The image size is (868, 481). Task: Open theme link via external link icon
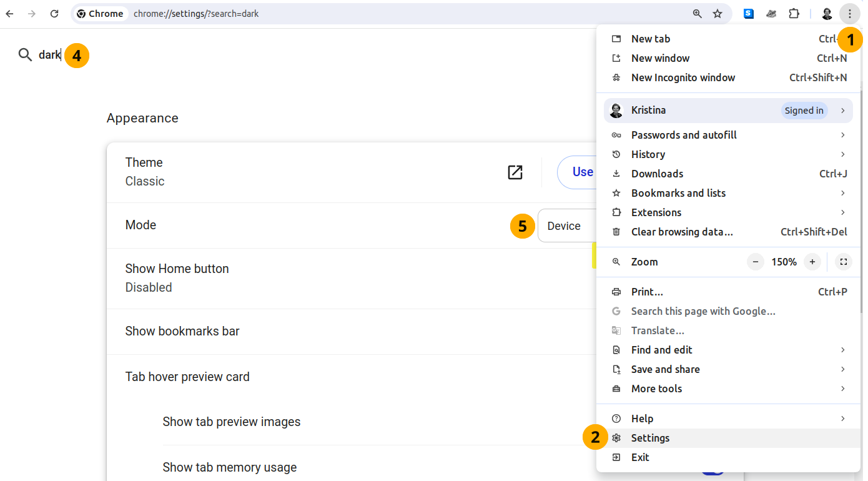click(515, 172)
